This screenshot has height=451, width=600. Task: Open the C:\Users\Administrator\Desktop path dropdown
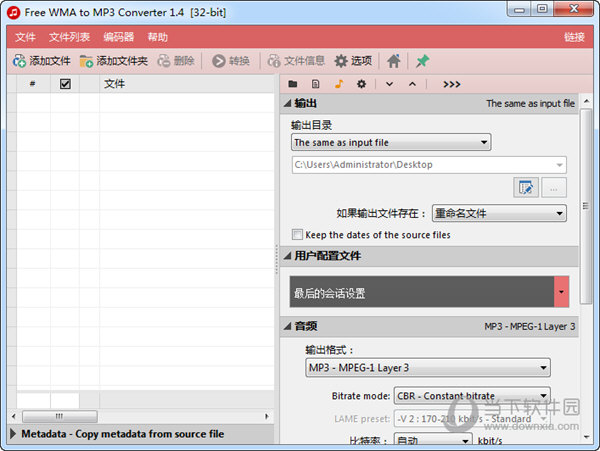(429, 165)
